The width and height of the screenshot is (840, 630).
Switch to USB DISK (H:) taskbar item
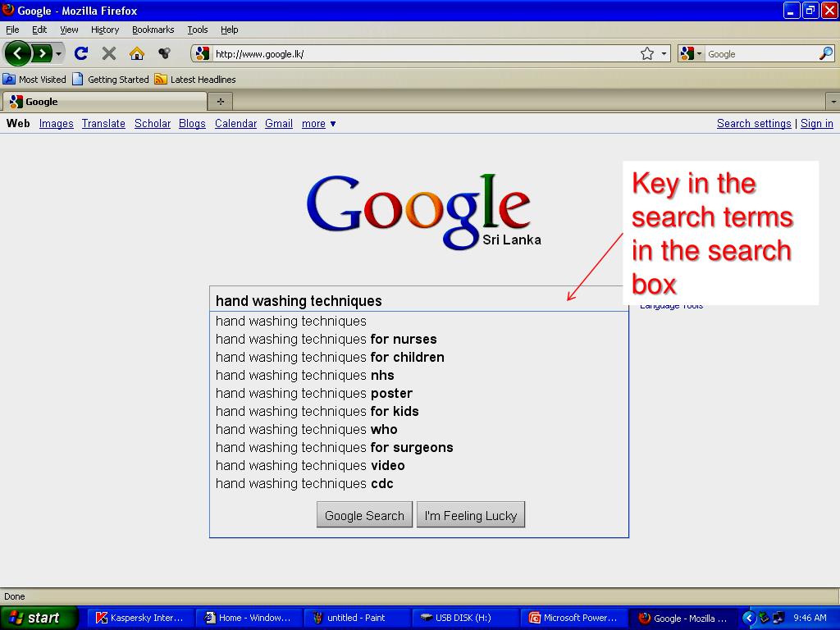[x=465, y=618]
